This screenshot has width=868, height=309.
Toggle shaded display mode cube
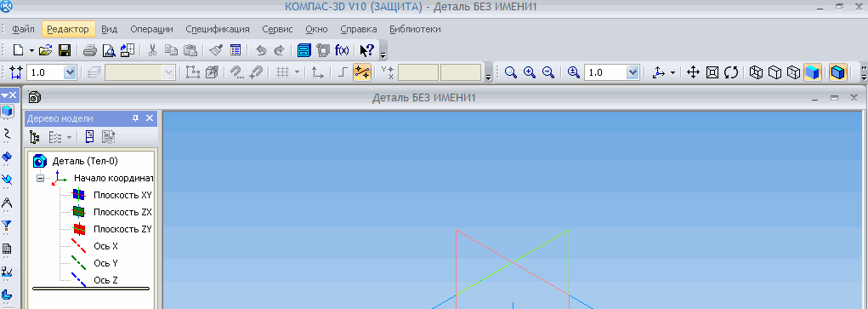[813, 72]
